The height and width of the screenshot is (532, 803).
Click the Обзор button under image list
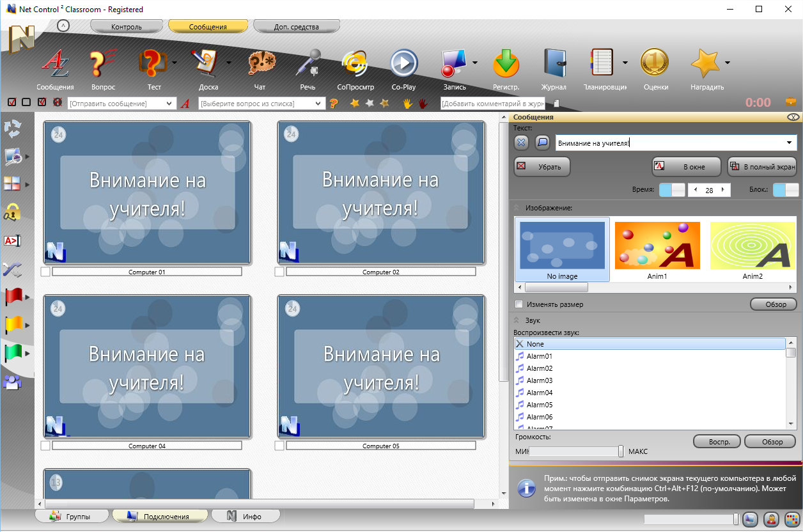pyautogui.click(x=773, y=304)
